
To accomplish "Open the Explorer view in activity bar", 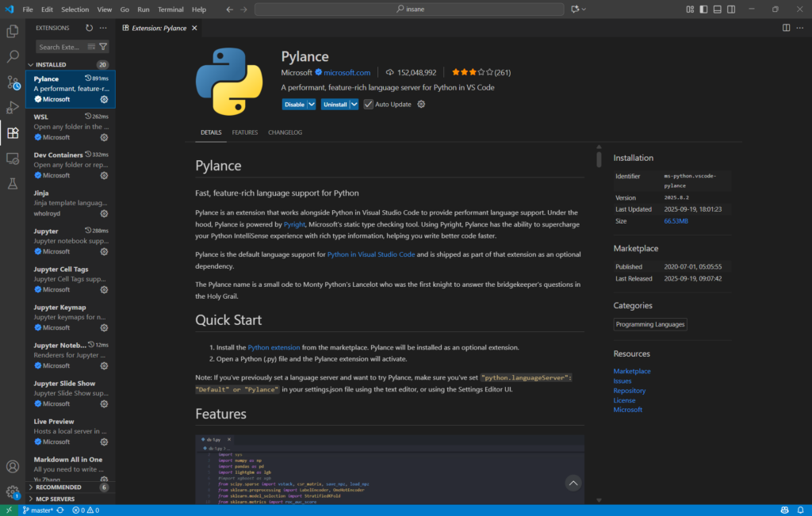I will click(x=13, y=31).
